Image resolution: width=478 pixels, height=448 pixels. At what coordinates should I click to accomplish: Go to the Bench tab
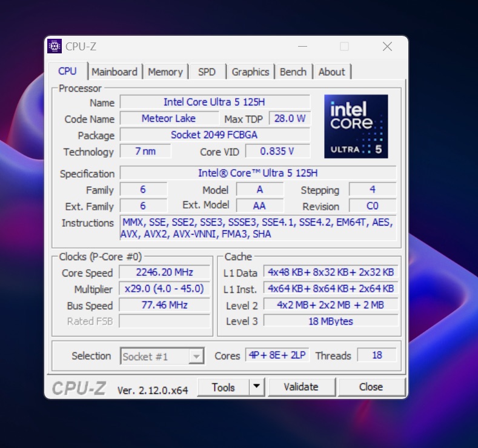(x=293, y=72)
